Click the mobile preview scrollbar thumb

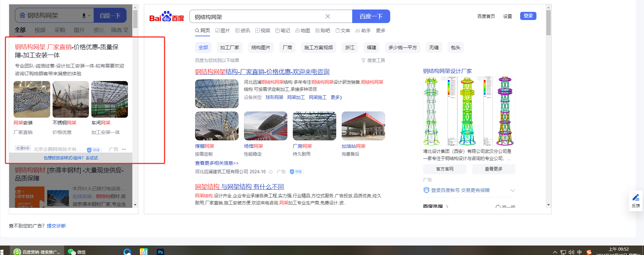tap(135, 19)
